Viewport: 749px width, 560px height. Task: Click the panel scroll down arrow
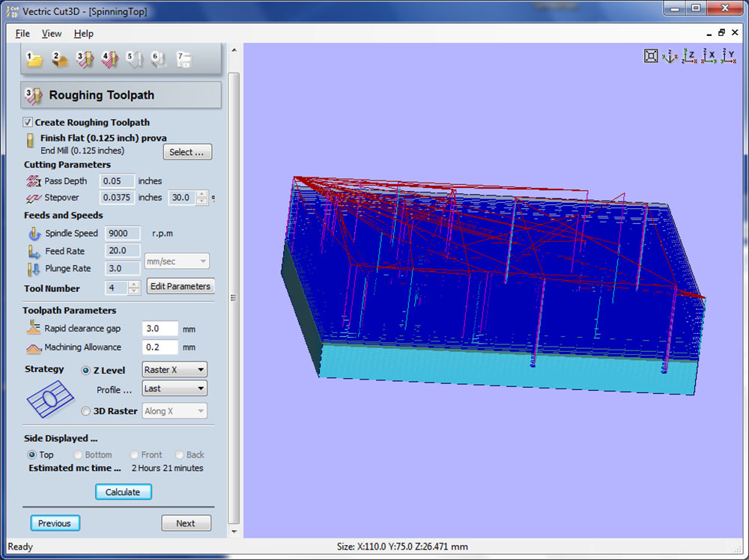click(234, 531)
